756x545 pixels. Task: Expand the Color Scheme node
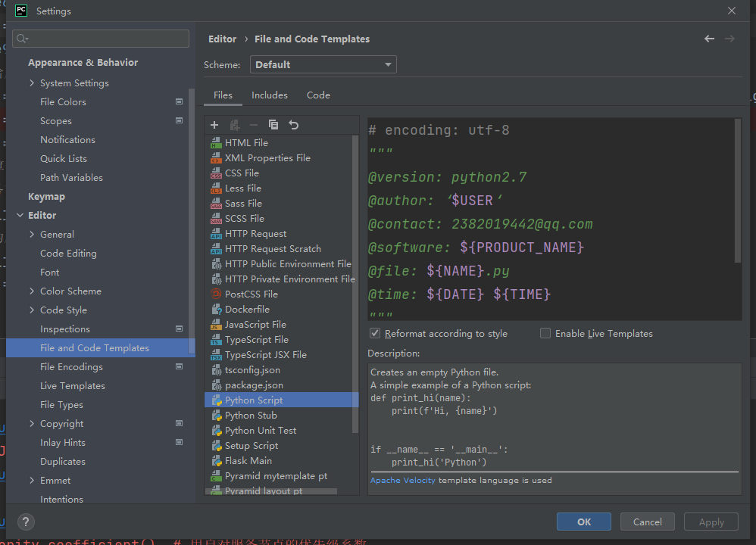click(x=32, y=291)
